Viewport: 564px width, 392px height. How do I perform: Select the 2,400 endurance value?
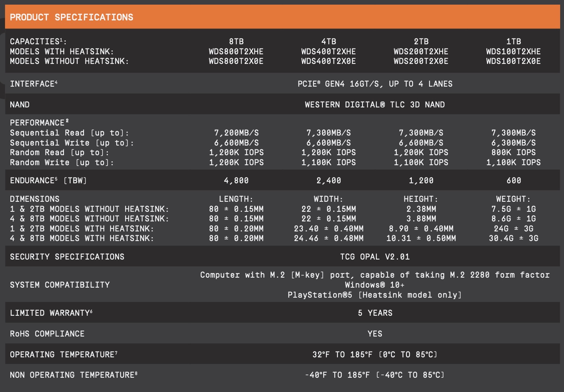[x=329, y=181]
